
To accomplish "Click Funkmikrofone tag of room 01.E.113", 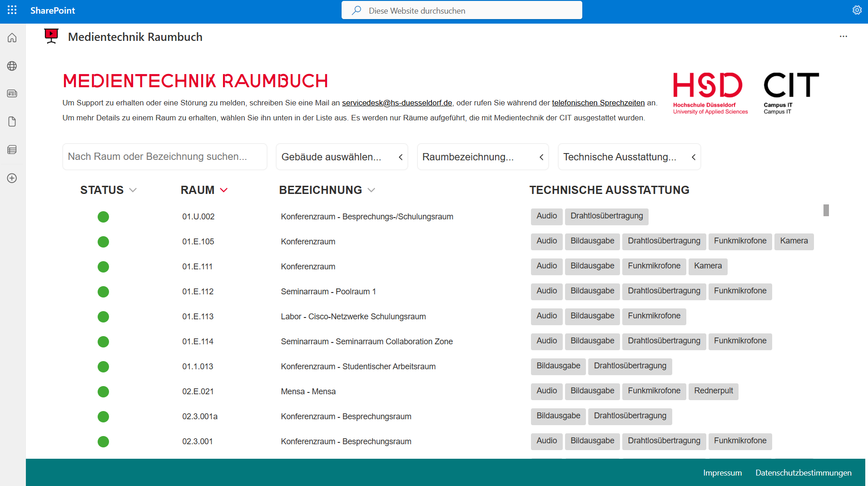I will click(x=654, y=316).
